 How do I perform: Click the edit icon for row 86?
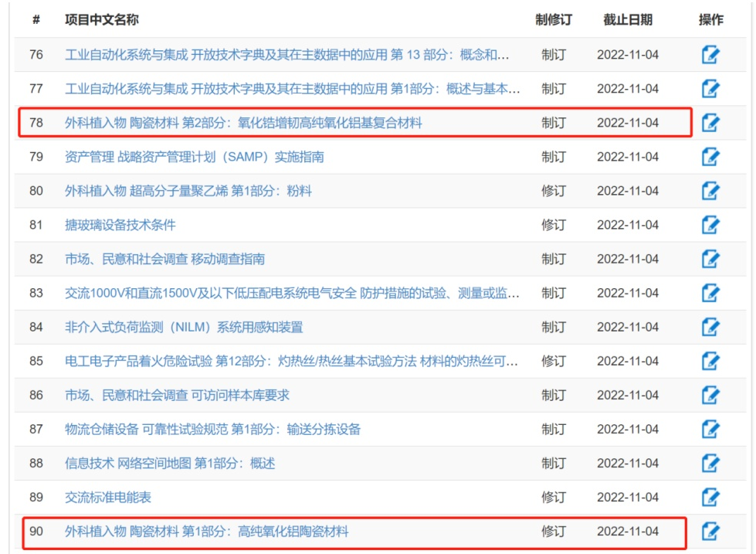(x=710, y=395)
